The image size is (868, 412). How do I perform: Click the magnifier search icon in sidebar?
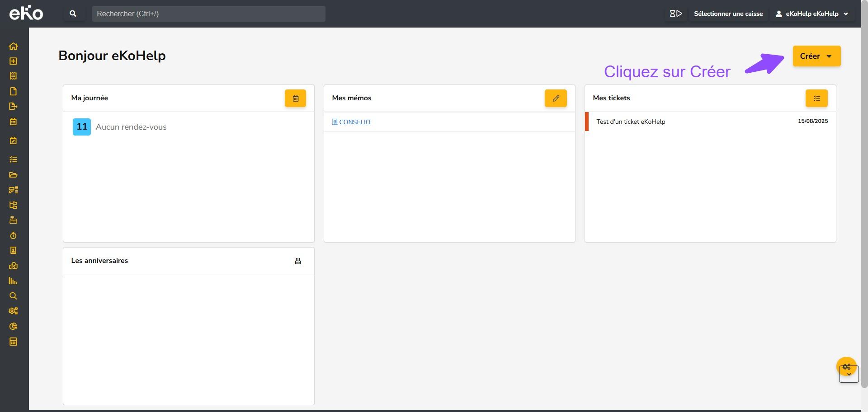pos(13,296)
